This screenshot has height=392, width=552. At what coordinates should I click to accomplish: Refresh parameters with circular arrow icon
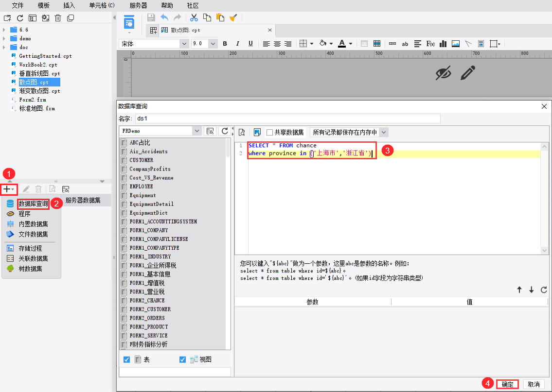pos(544,290)
